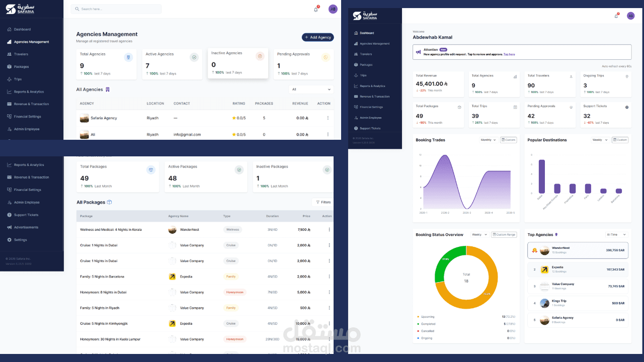This screenshot has width=644, height=362.
Task: Click the Wellness type badge
Action: [x=232, y=230]
